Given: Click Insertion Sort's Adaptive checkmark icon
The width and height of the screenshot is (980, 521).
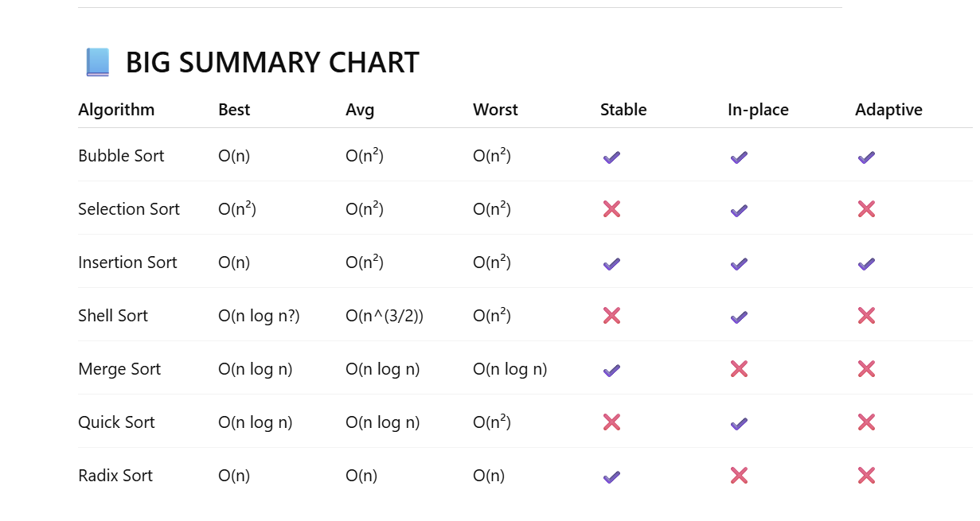Looking at the screenshot, I should click(x=866, y=263).
